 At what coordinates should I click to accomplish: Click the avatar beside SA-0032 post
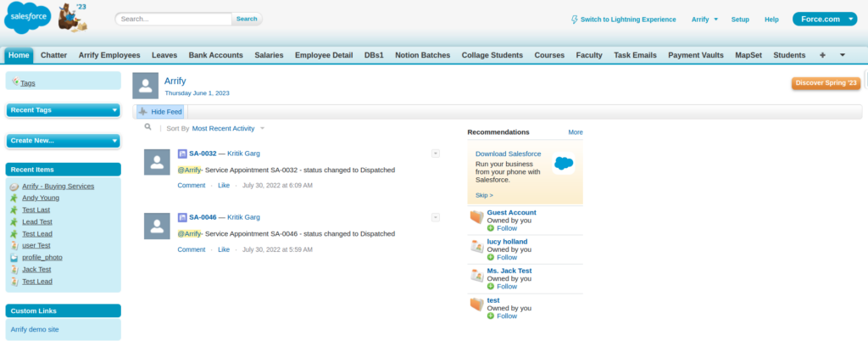click(157, 162)
